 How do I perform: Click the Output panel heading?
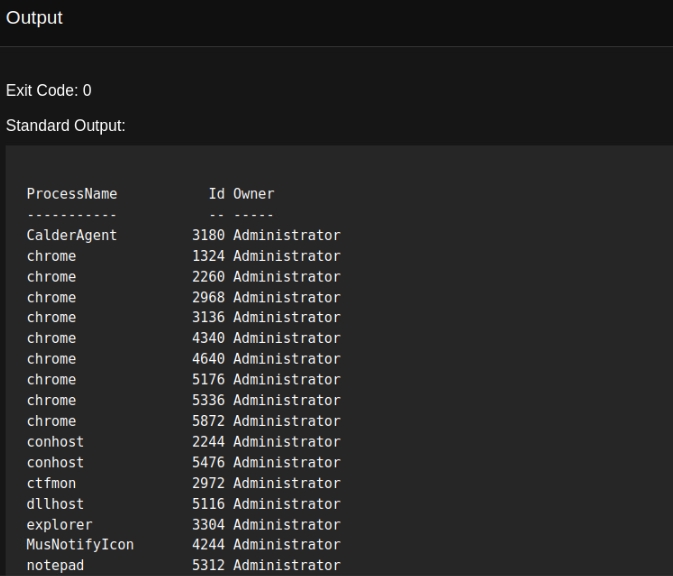point(34,19)
